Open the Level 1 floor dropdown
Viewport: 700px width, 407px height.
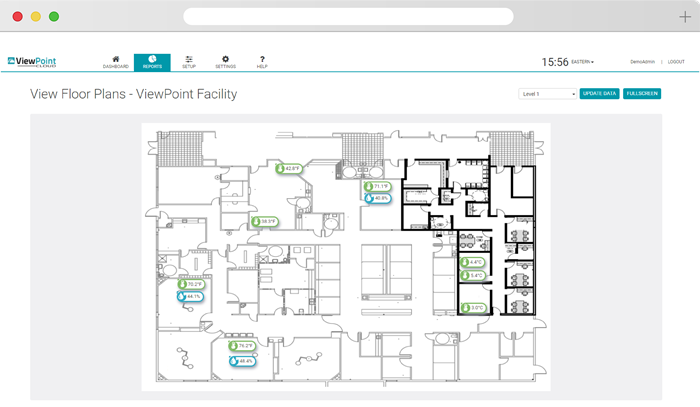pyautogui.click(x=547, y=94)
